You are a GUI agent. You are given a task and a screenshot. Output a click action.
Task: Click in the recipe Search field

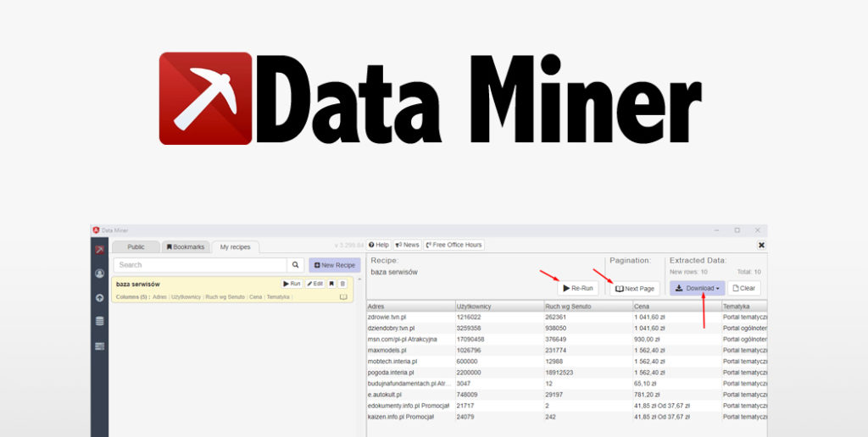coord(200,265)
